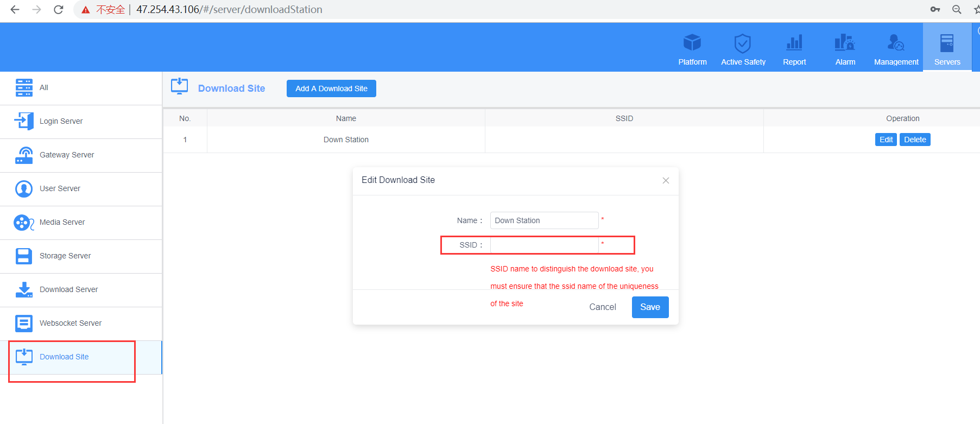Click the browser zoom magnifier icon

coord(957,9)
